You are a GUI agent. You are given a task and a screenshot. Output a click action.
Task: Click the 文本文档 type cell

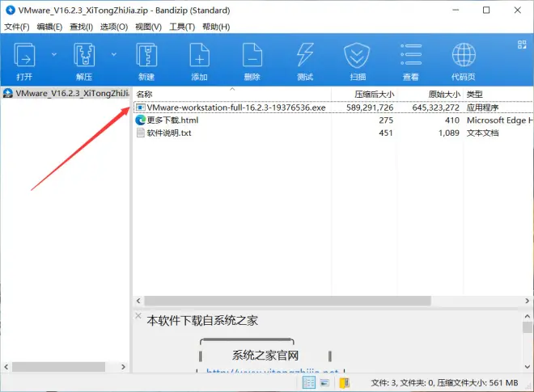(x=482, y=133)
